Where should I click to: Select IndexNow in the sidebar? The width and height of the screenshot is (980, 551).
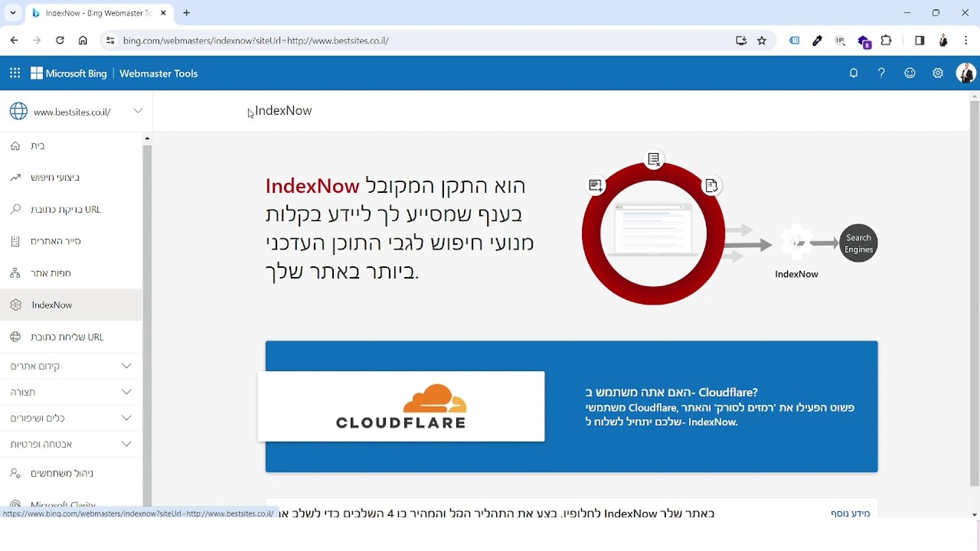point(71,305)
